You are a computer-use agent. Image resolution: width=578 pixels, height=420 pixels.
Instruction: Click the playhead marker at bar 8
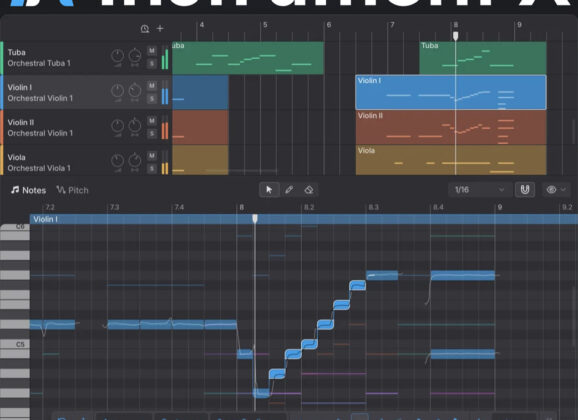pyautogui.click(x=456, y=36)
